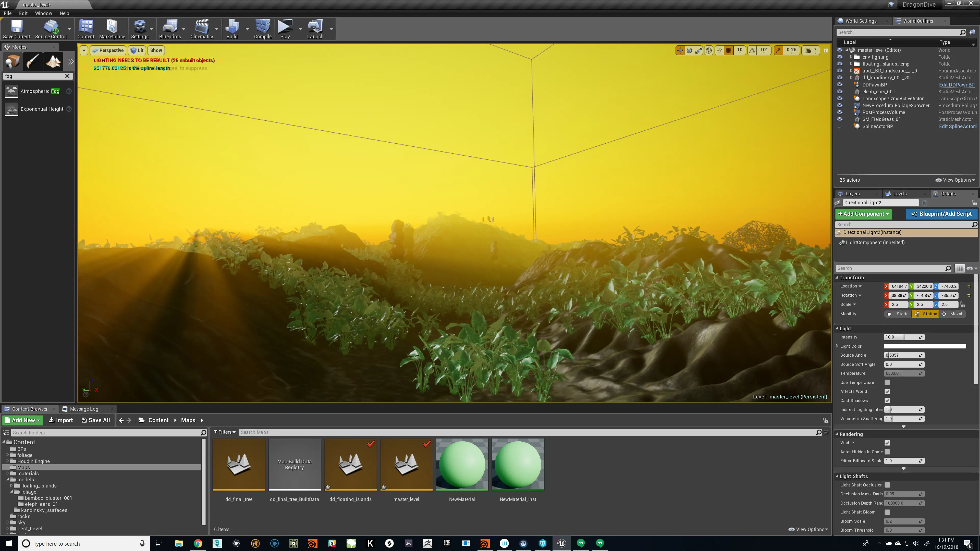Open the Blueprints toolbar icon
Image resolution: width=980 pixels, height=551 pixels.
tap(170, 29)
